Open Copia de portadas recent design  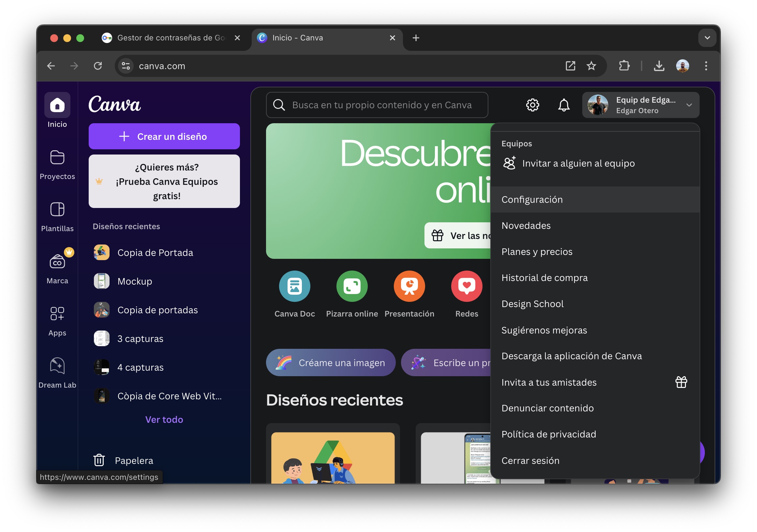point(164,310)
